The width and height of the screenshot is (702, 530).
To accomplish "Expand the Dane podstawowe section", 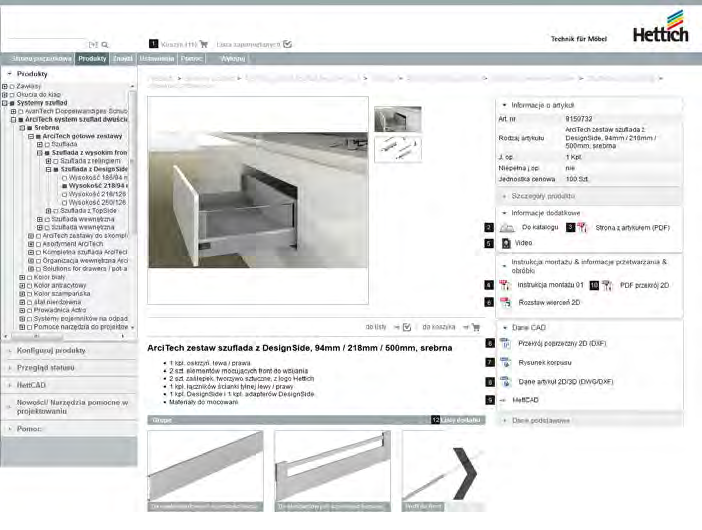I will point(589,421).
